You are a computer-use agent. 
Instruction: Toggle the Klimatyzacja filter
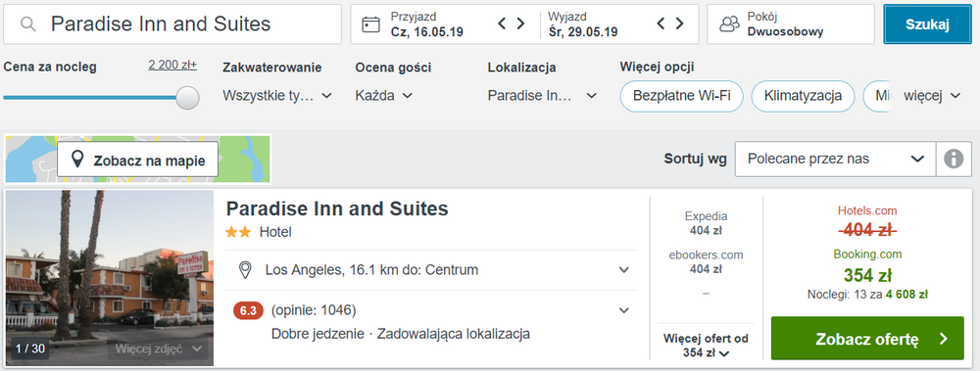[803, 96]
